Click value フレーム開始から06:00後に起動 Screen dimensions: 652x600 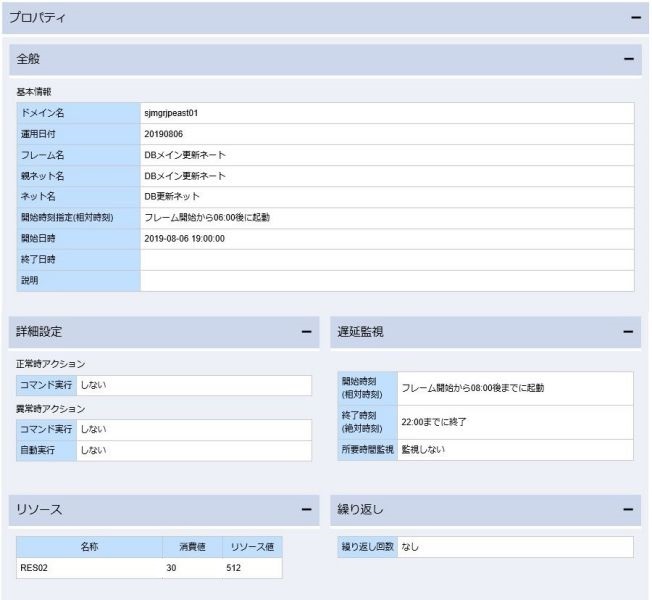click(x=207, y=217)
